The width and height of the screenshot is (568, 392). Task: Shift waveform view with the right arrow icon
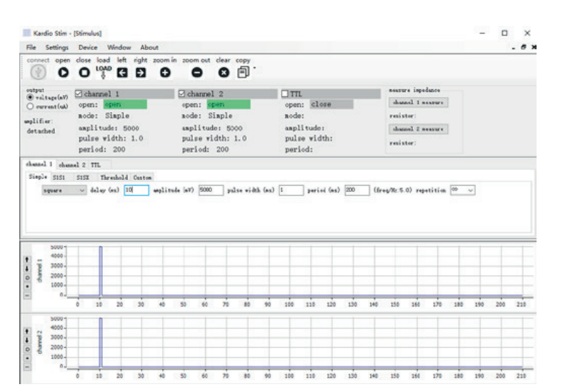pos(141,73)
